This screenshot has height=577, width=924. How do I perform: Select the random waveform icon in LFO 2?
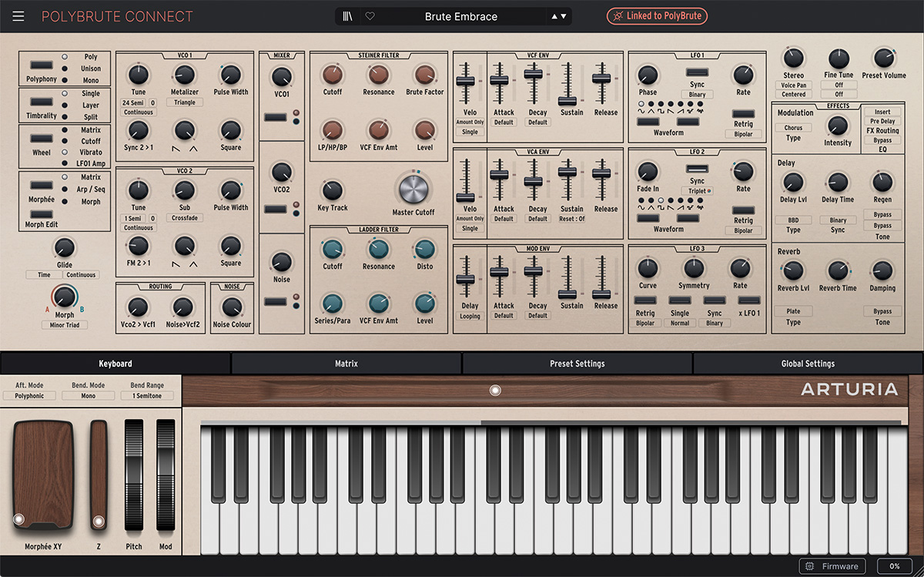[x=699, y=207]
